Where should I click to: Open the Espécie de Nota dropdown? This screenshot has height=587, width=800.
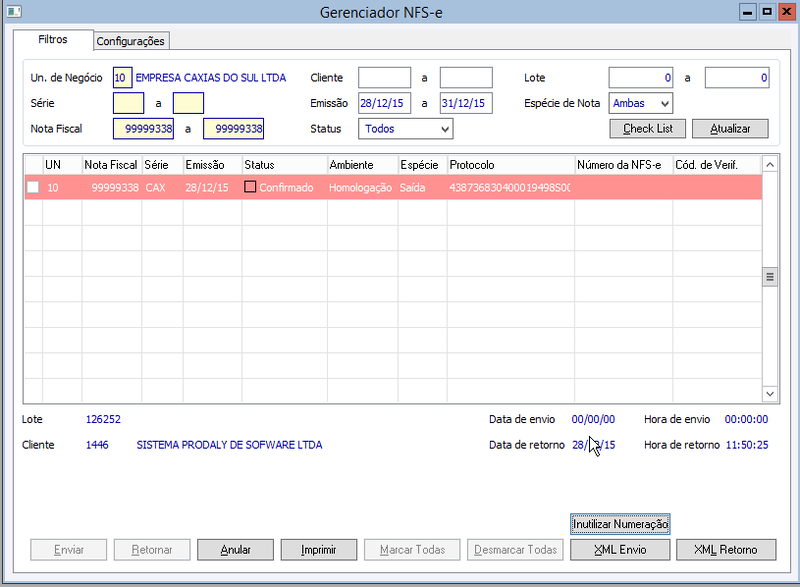(640, 103)
